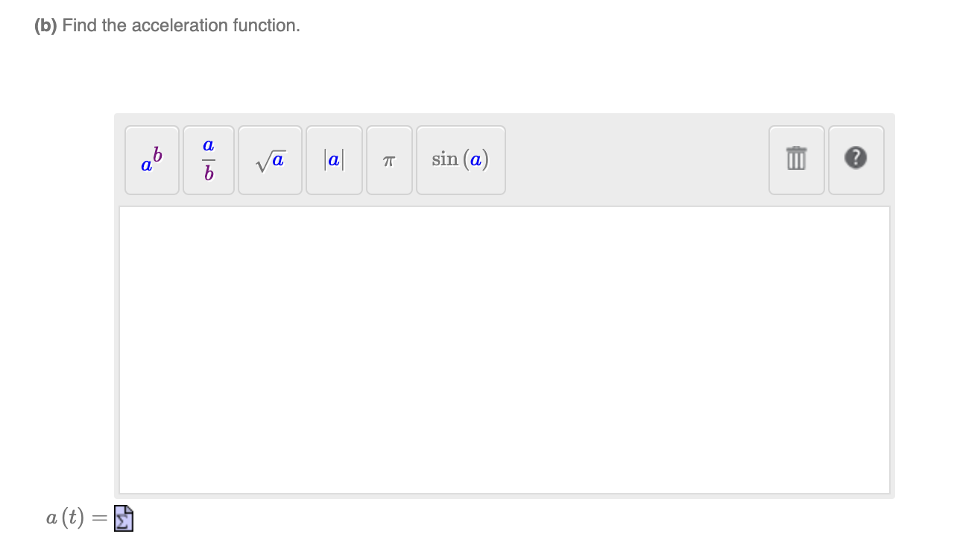Select the |a| absolute value toolbar button
The width and height of the screenshot is (957, 560).
(334, 159)
